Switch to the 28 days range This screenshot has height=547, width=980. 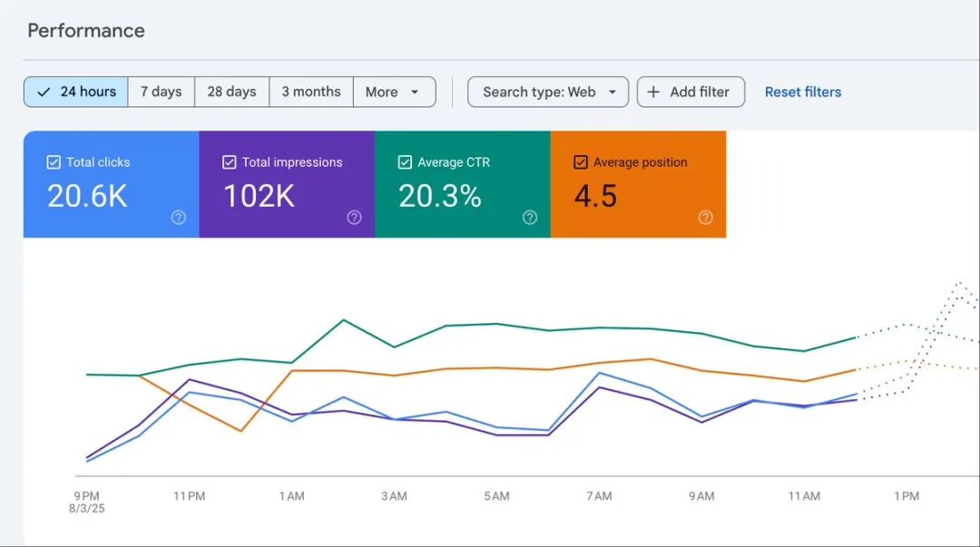point(232,92)
